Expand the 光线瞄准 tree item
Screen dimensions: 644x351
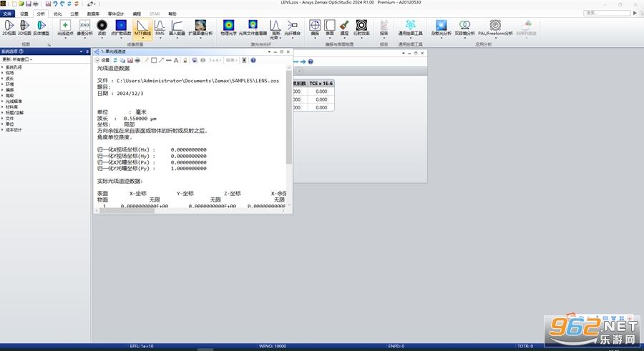(x=2, y=101)
